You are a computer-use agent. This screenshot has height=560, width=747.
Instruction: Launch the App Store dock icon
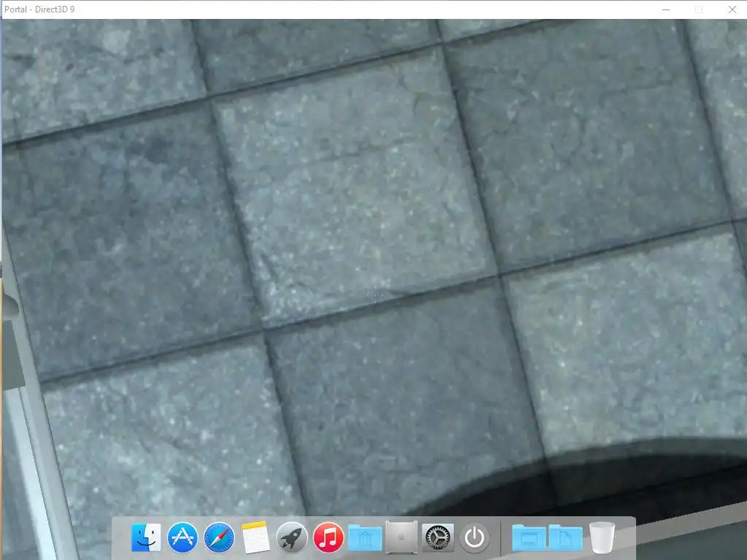click(182, 537)
